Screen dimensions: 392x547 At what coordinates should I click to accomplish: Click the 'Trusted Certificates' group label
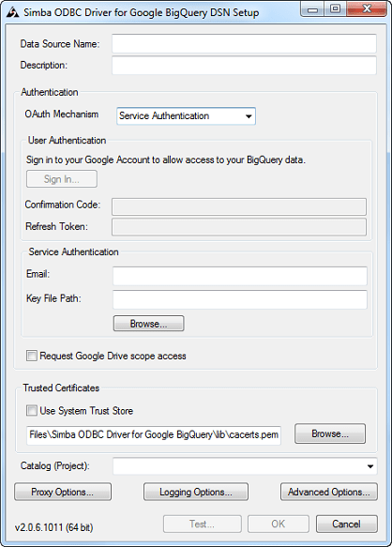(x=61, y=387)
